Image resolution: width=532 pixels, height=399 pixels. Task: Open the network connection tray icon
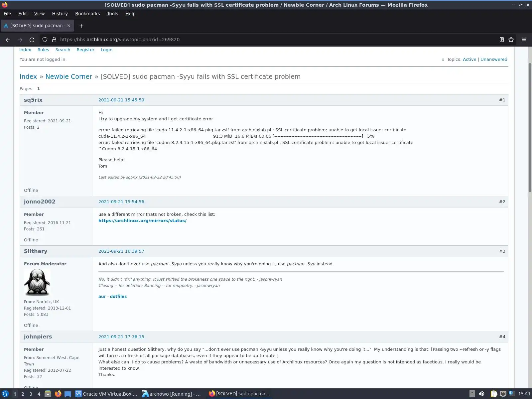click(503, 394)
